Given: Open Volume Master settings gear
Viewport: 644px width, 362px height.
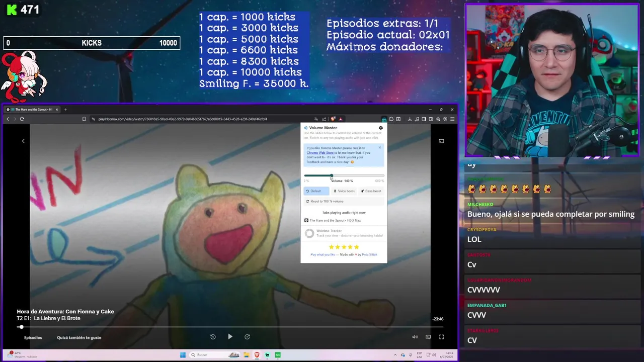Looking at the screenshot, I should pos(381,128).
